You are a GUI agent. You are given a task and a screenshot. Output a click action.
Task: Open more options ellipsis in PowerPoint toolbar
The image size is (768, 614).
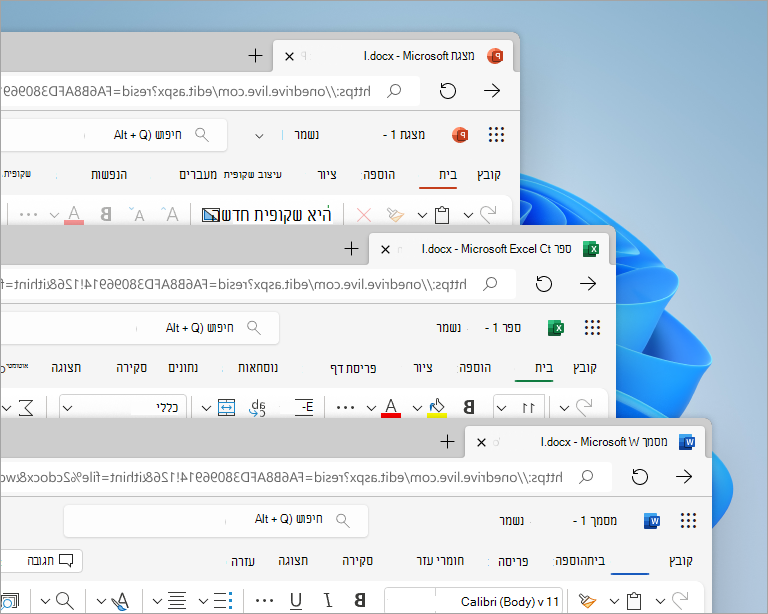[28, 214]
